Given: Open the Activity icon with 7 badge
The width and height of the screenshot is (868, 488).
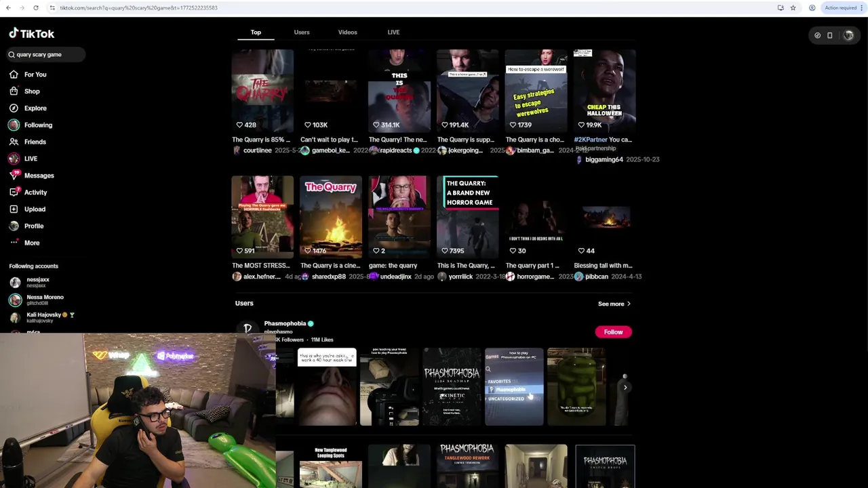Looking at the screenshot, I should [14, 192].
